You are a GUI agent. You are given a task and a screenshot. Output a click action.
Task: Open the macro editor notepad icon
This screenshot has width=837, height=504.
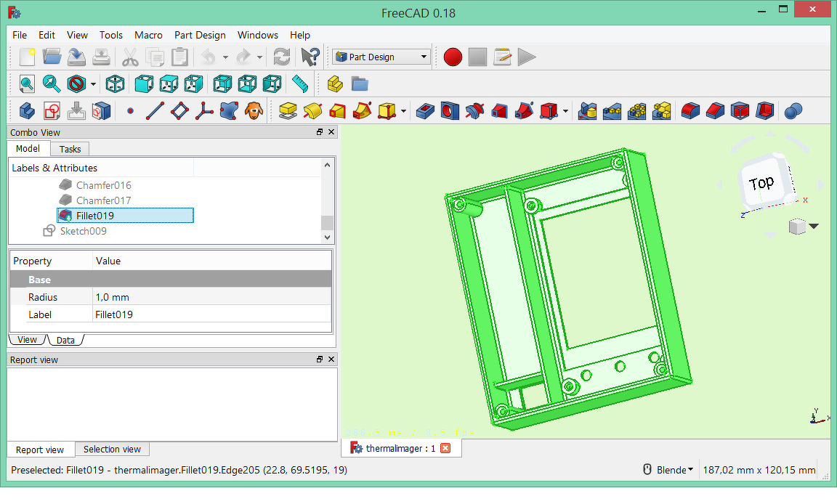[x=502, y=57]
